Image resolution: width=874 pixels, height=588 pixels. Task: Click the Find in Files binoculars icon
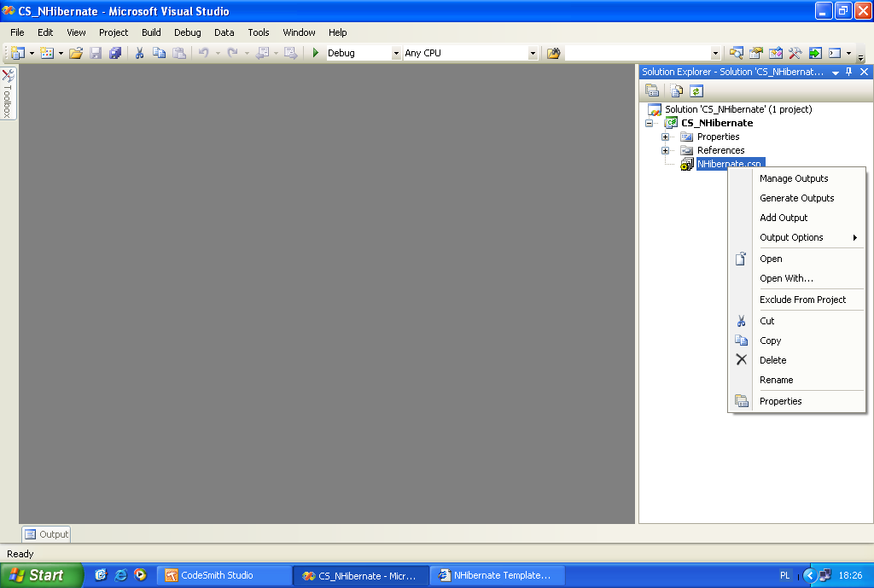point(553,53)
